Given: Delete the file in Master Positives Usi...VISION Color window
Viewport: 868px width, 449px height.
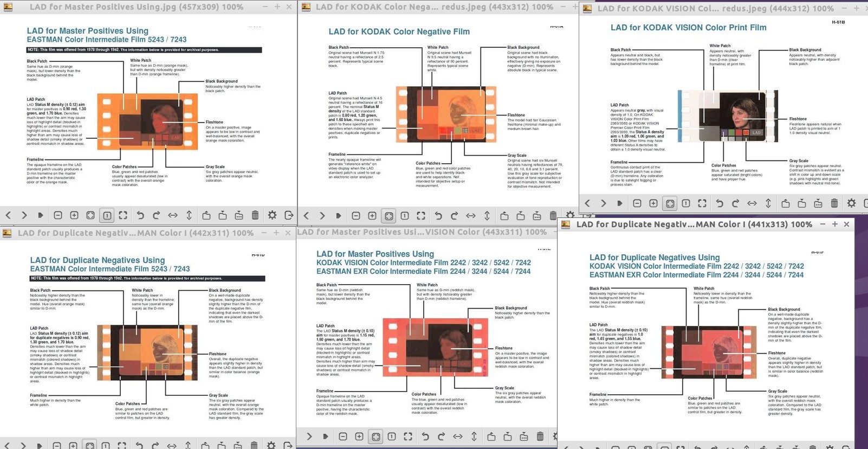Looking at the screenshot, I should (540, 437).
